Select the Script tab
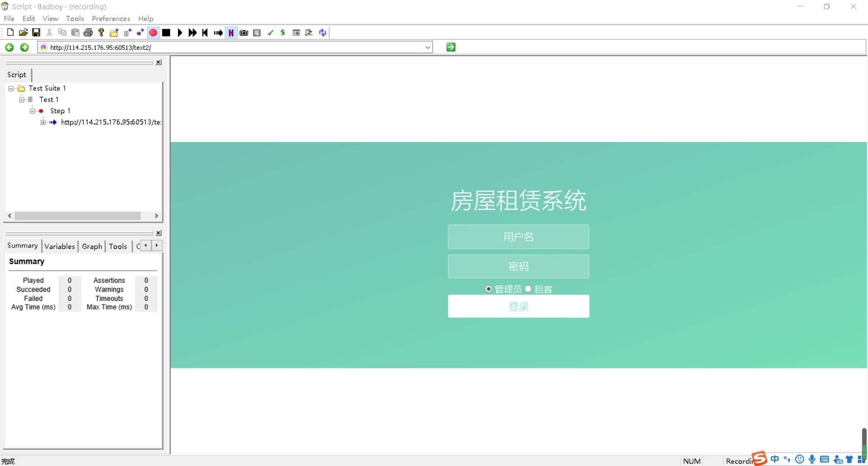The image size is (868, 466). (17, 75)
